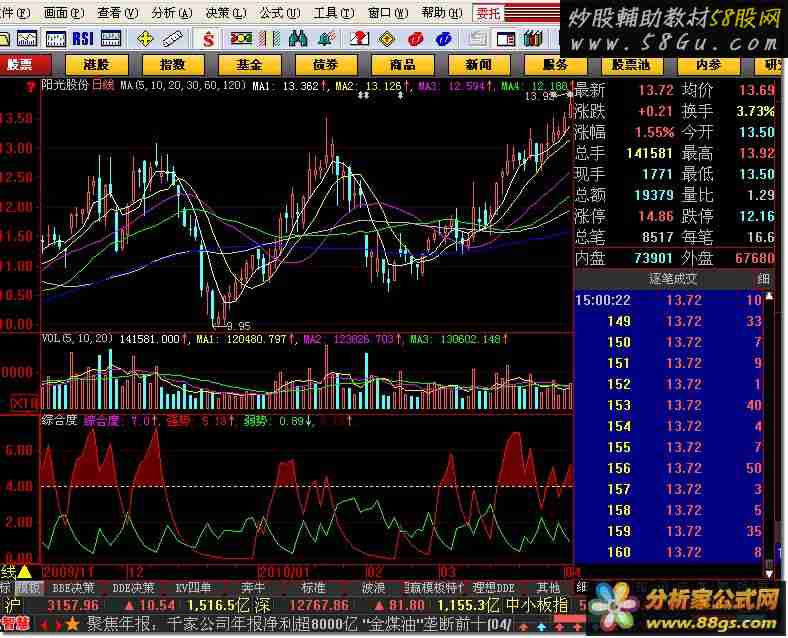The width and height of the screenshot is (788, 638).
Task: Click the window layout toolbar icon
Action: [505, 39]
